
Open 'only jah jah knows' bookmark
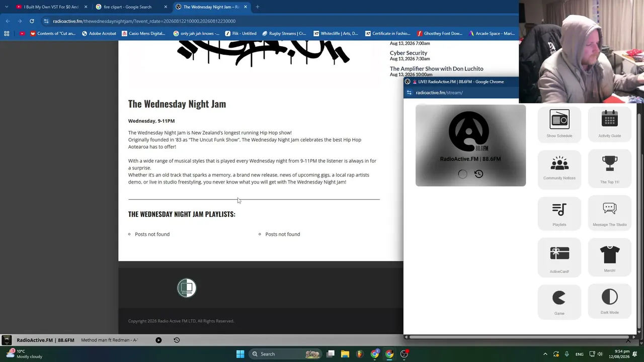click(x=196, y=34)
